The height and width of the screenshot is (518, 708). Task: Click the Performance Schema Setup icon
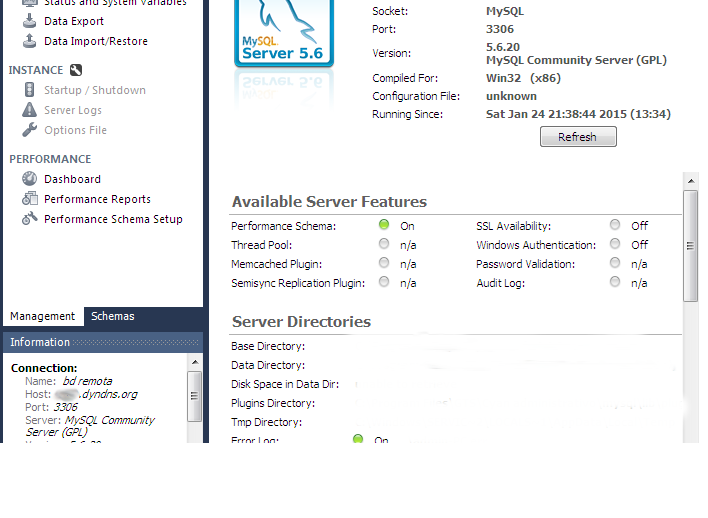pyautogui.click(x=29, y=219)
